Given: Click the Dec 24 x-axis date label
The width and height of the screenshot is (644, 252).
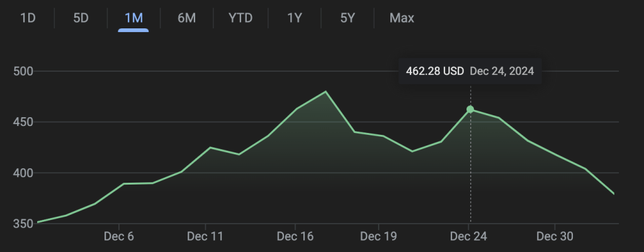Looking at the screenshot, I should (x=469, y=236).
